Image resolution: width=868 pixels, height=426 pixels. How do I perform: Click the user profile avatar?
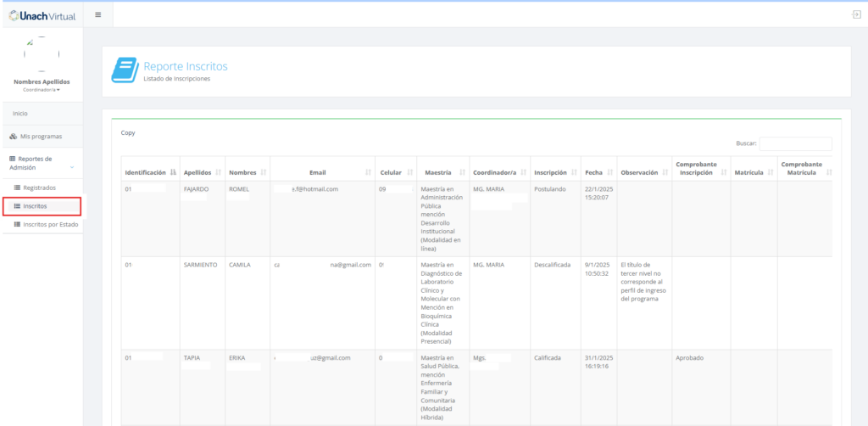[x=42, y=54]
